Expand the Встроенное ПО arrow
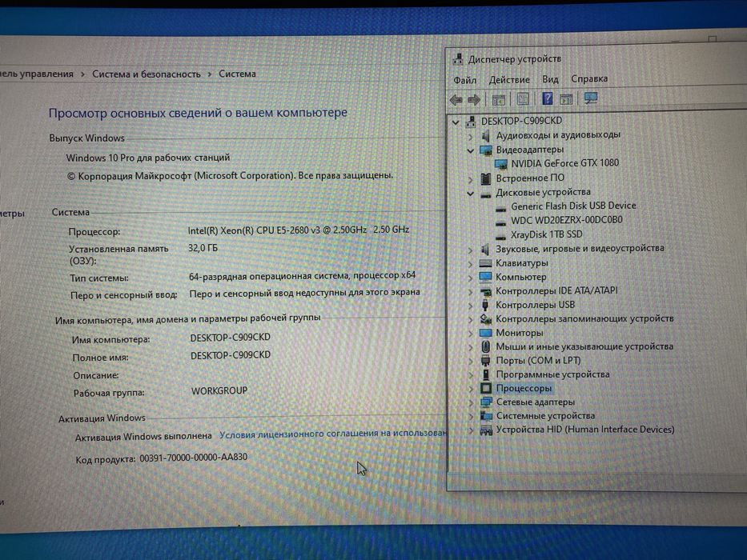This screenshot has width=747, height=560. pos(471,179)
